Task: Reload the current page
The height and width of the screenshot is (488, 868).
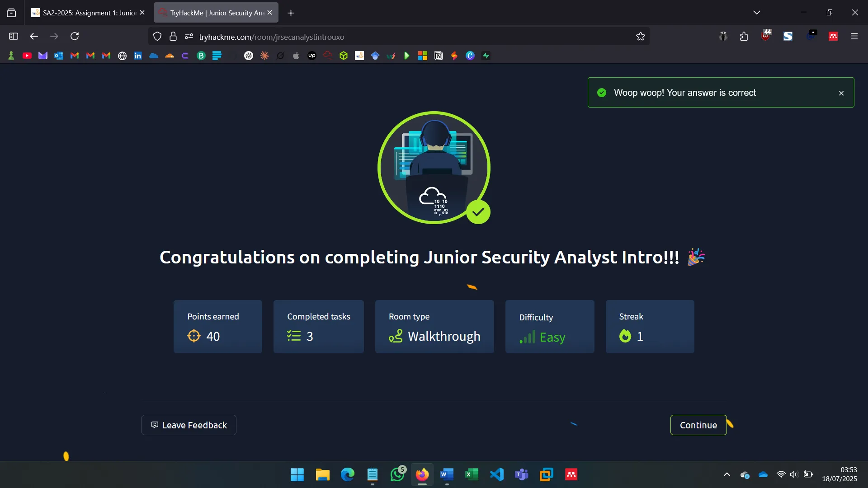Action: click(x=74, y=36)
